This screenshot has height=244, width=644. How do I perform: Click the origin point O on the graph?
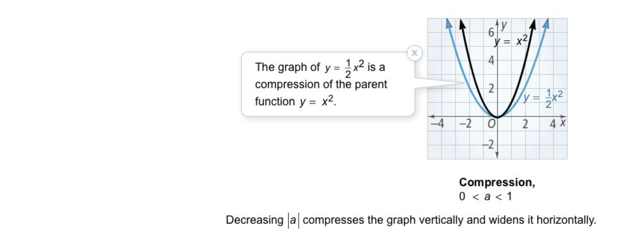click(491, 124)
